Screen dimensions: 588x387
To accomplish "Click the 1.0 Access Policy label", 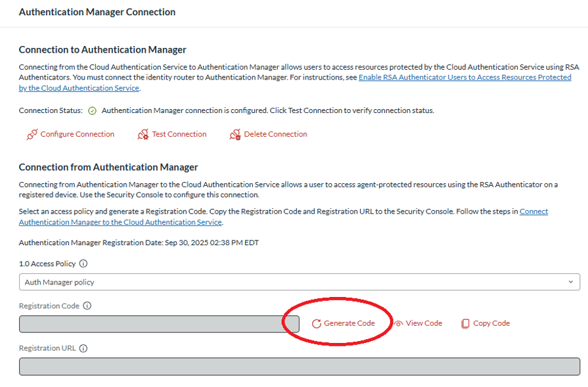I will coord(47,263).
